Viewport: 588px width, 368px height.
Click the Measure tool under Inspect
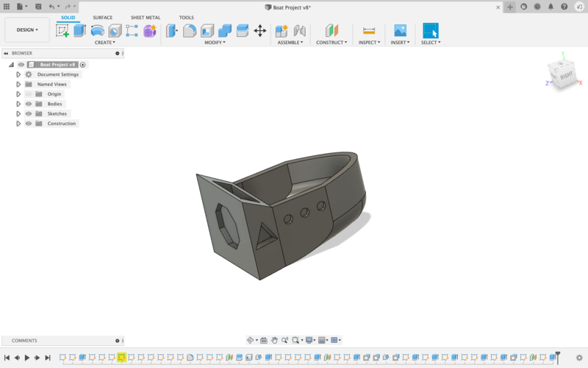(x=368, y=31)
